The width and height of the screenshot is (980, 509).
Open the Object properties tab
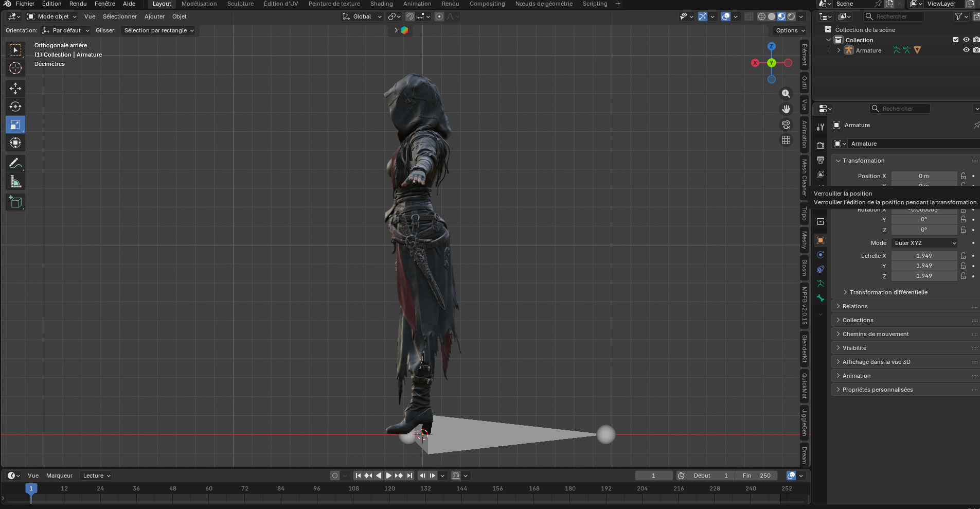821,240
